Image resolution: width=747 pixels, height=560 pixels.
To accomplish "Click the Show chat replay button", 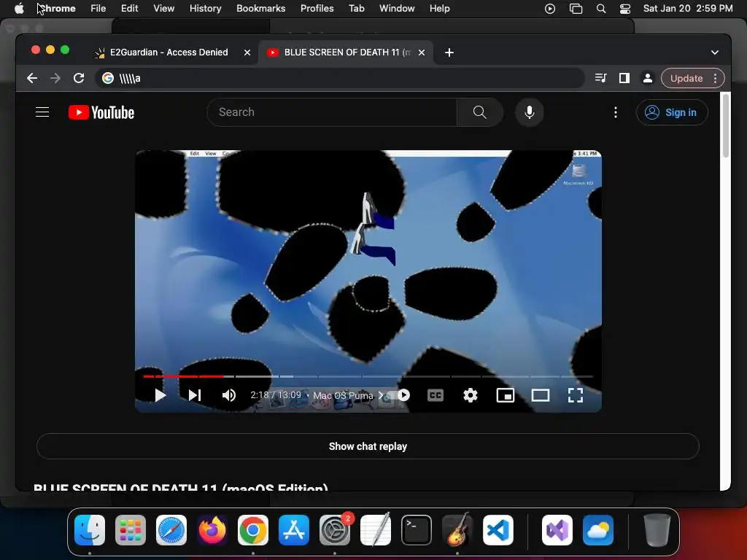I will pos(368,446).
